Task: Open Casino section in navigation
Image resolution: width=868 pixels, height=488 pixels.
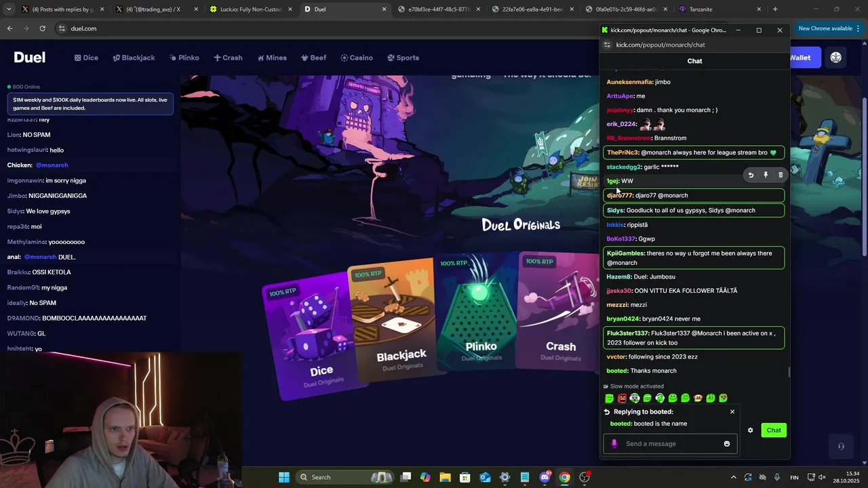Action: point(357,58)
